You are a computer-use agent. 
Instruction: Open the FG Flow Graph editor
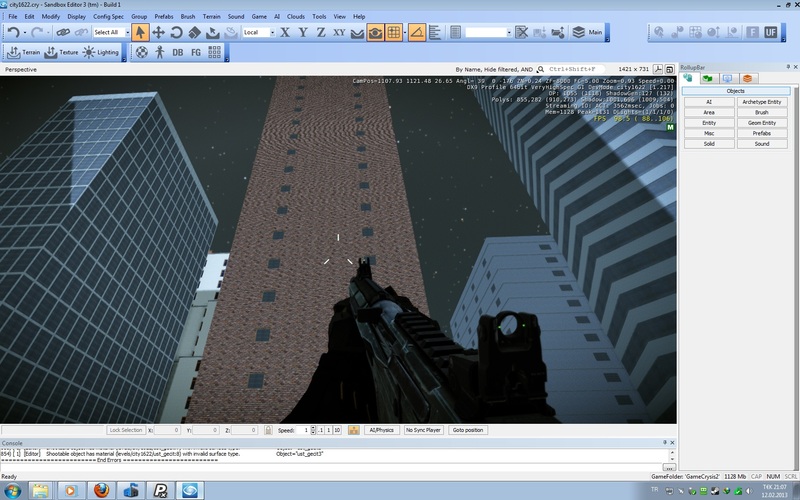click(196, 52)
